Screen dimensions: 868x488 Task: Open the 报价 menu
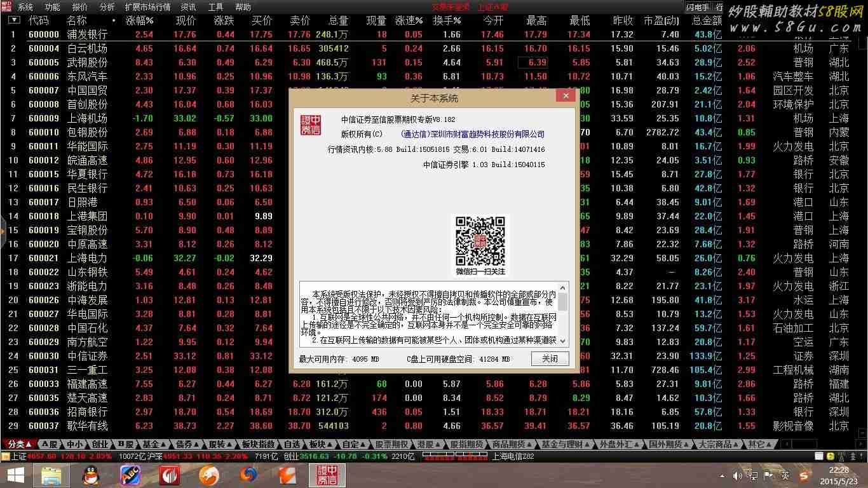[80, 7]
